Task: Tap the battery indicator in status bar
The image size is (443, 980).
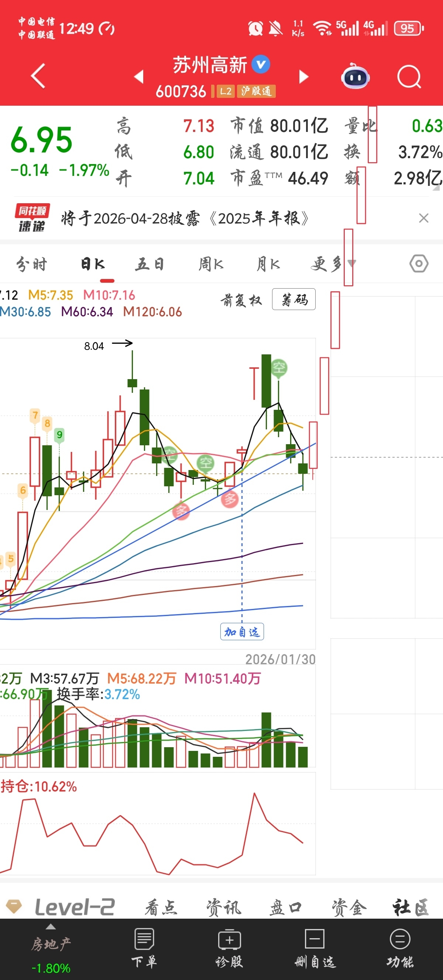Action: point(409,28)
